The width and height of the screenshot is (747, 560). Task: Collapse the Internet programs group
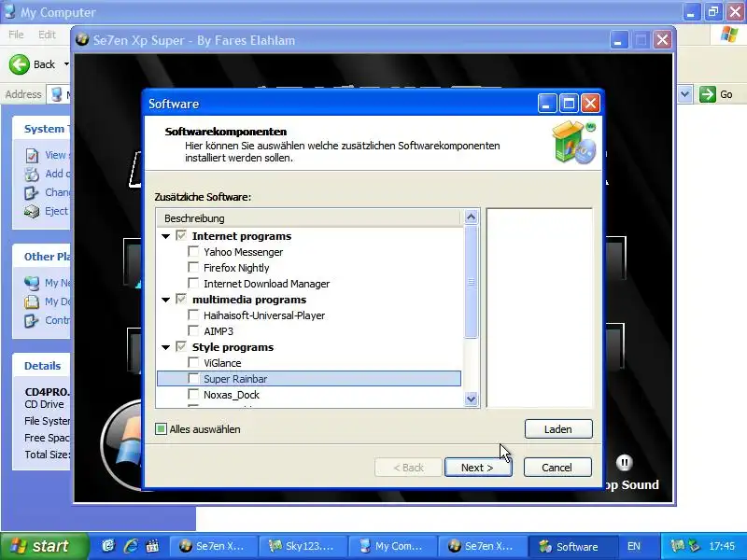point(166,236)
